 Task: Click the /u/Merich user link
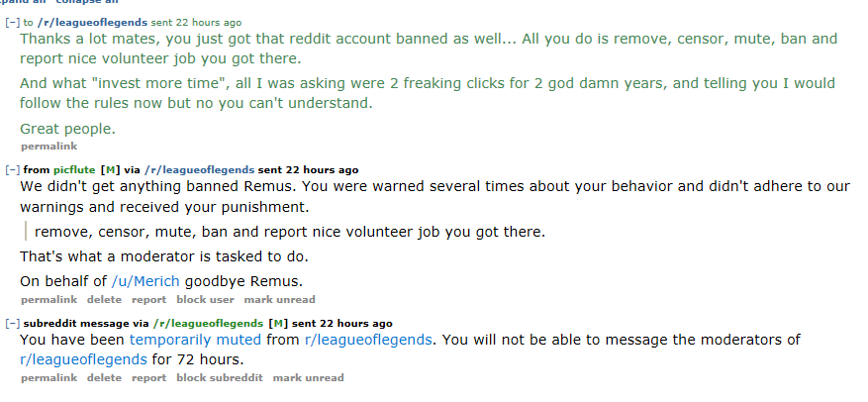click(145, 281)
